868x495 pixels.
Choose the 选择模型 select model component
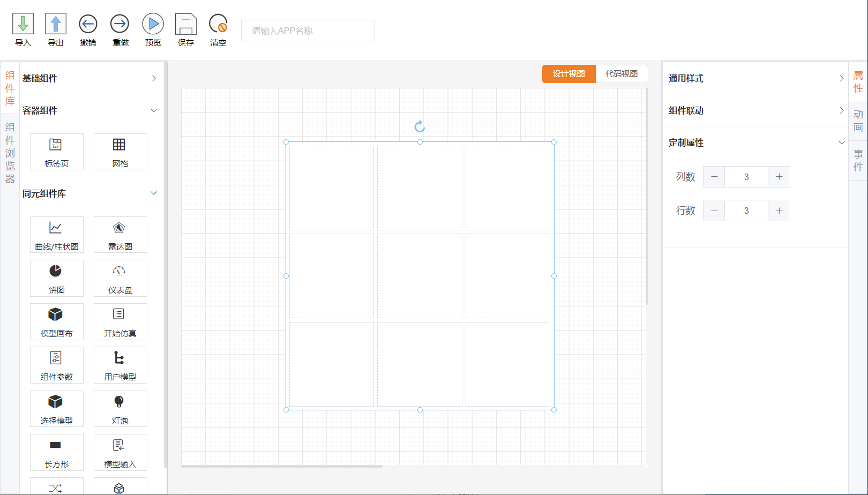coord(57,409)
